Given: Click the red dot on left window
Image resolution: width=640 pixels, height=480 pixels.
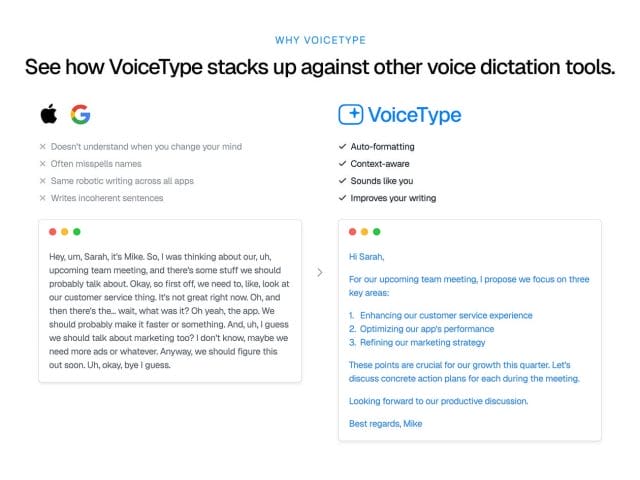Looking at the screenshot, I should [x=53, y=232].
